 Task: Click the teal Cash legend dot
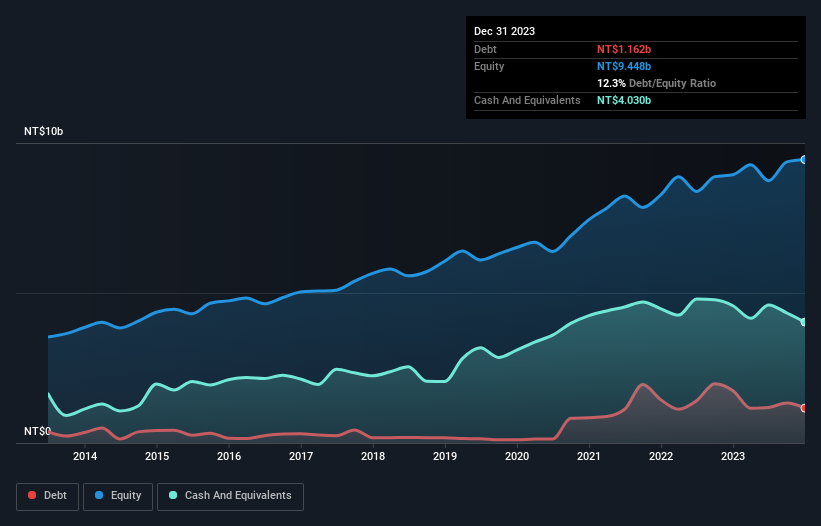click(x=173, y=495)
